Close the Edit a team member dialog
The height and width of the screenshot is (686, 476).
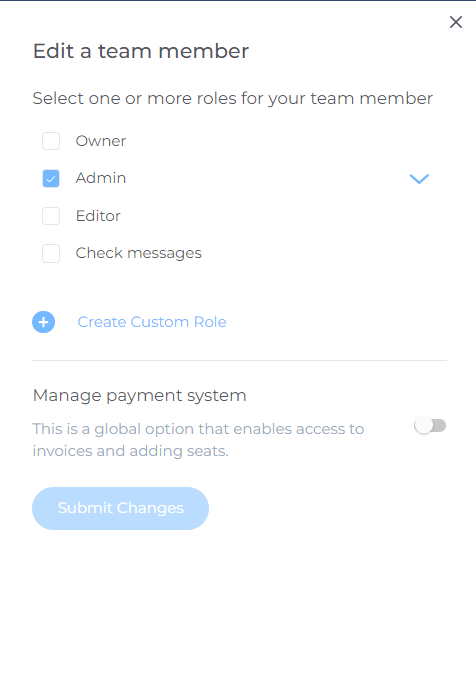456,22
